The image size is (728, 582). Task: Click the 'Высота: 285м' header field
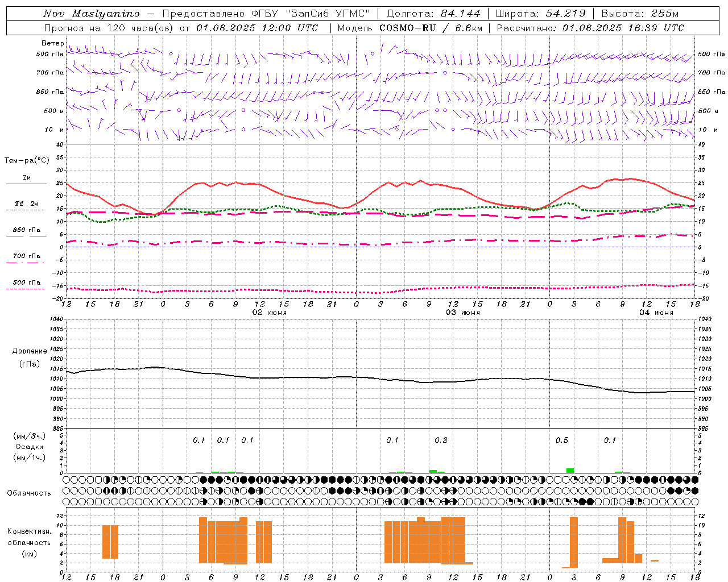click(x=640, y=14)
